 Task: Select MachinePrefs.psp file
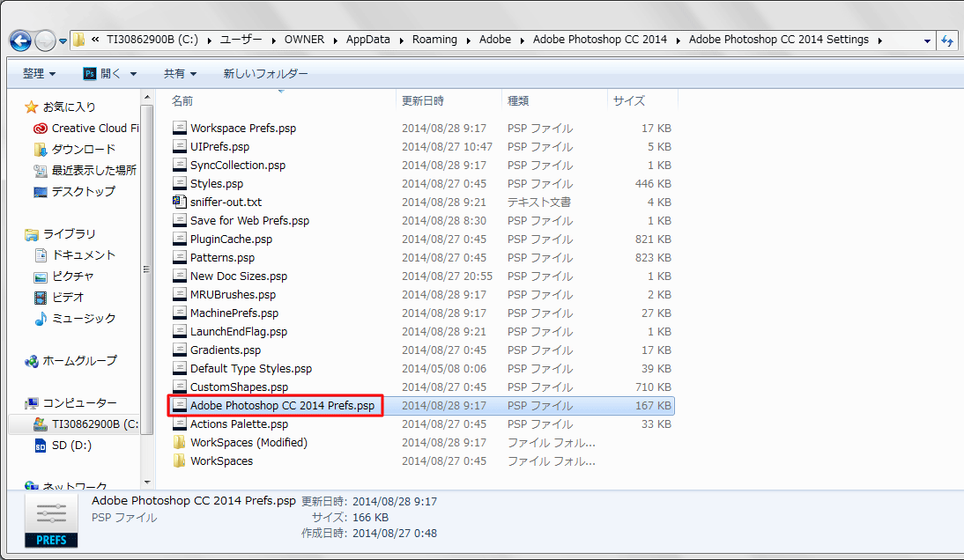point(234,313)
